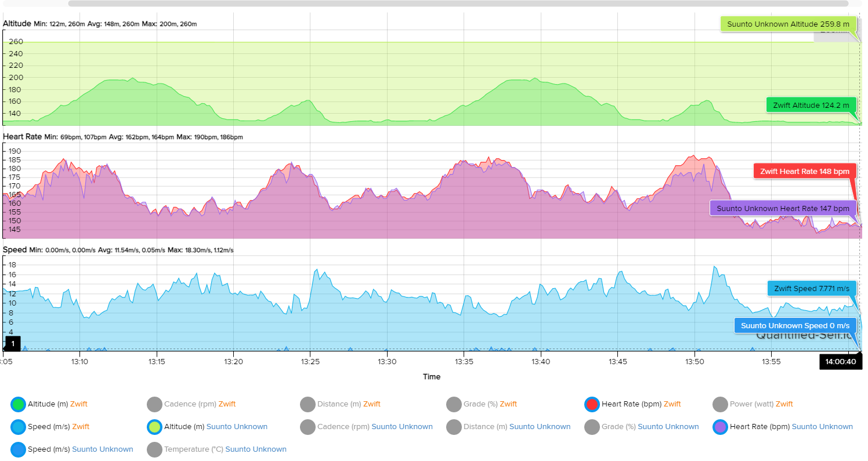868x461 pixels.
Task: Enable Suunto Unknown Distance series in the legend
Action: [x=509, y=427]
